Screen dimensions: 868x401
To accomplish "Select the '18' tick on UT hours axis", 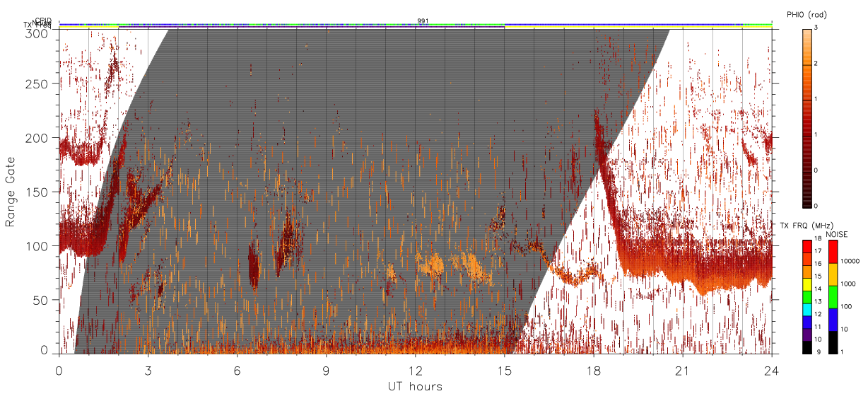I will coord(593,370).
